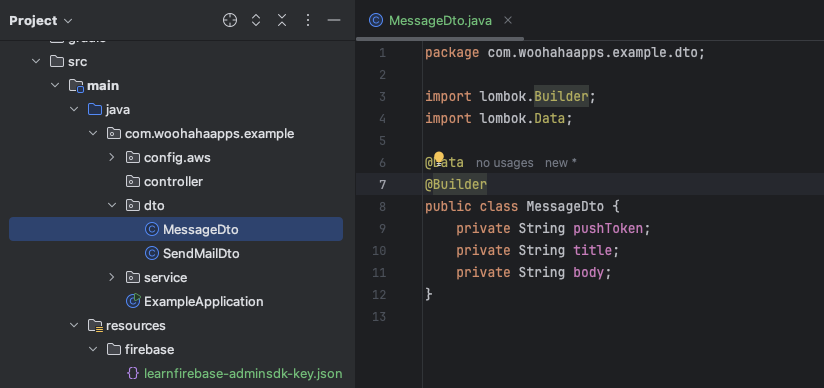
Task: Select the controller package row
Action: [176, 181]
